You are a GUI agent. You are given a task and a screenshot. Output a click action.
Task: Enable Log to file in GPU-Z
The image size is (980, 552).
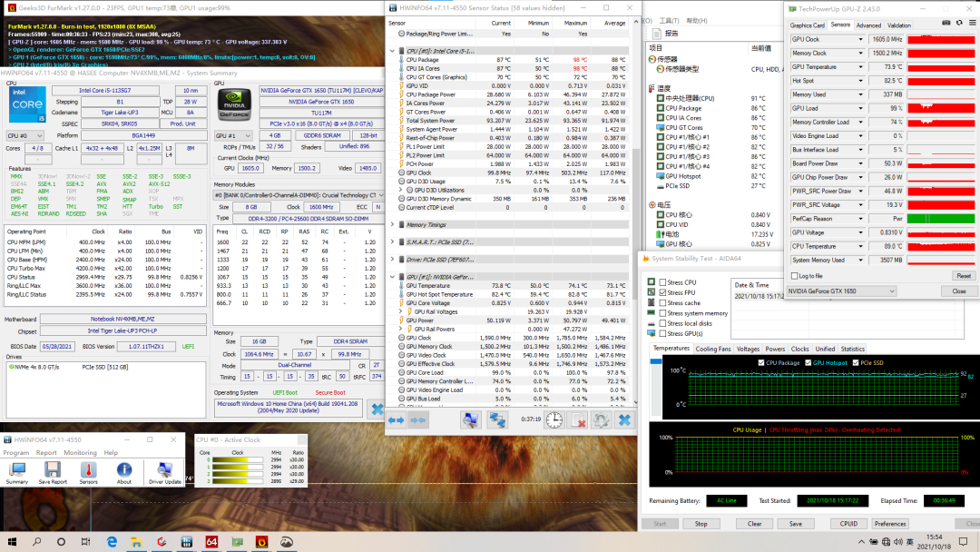[794, 276]
